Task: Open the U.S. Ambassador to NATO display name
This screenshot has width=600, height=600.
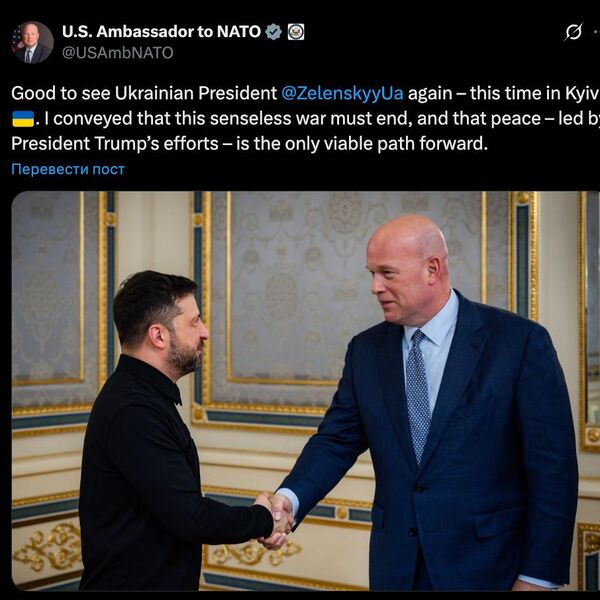Action: click(x=161, y=32)
